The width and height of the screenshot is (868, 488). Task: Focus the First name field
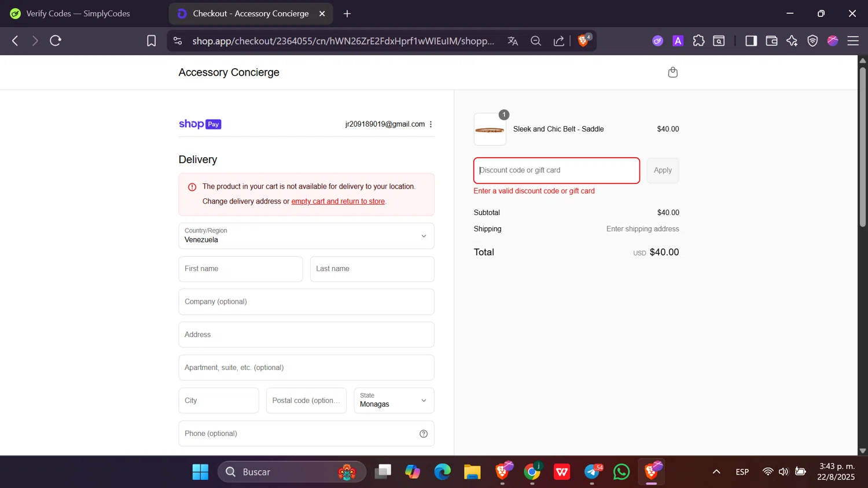pos(241,269)
